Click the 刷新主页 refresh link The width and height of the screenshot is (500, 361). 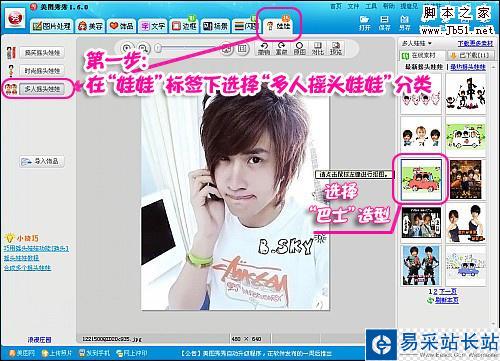click(446, 300)
